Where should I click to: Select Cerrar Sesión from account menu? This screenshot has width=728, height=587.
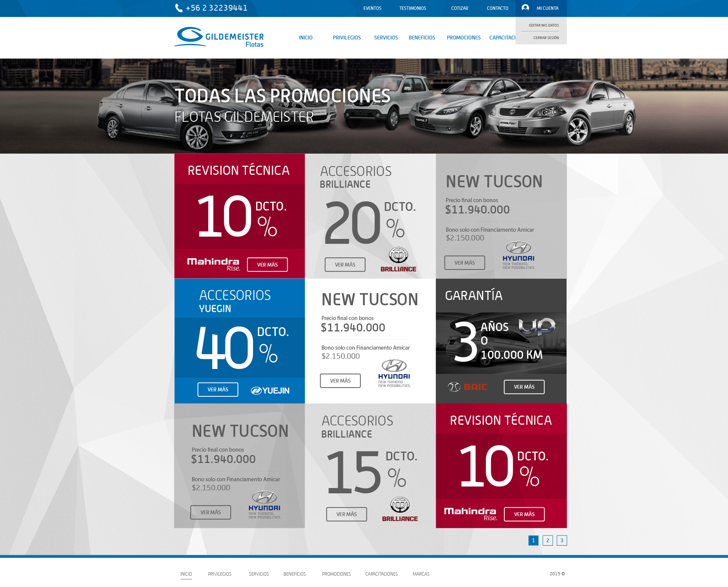546,38
